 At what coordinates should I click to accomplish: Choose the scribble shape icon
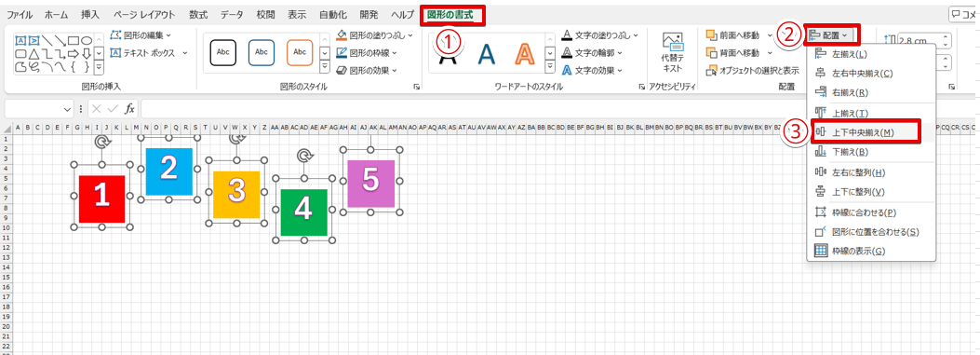(x=34, y=67)
